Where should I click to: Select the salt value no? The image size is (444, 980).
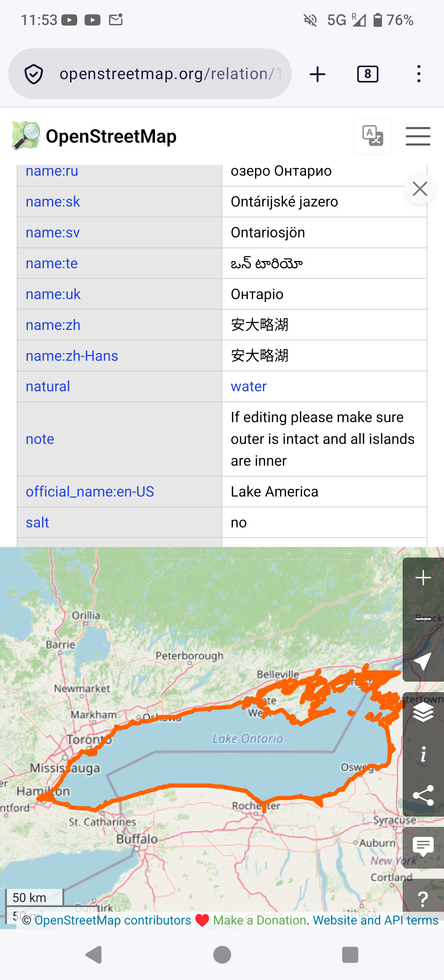tap(239, 522)
